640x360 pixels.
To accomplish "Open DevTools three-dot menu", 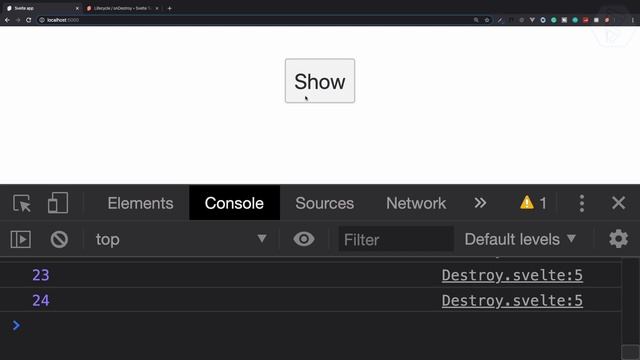I will pyautogui.click(x=582, y=203).
